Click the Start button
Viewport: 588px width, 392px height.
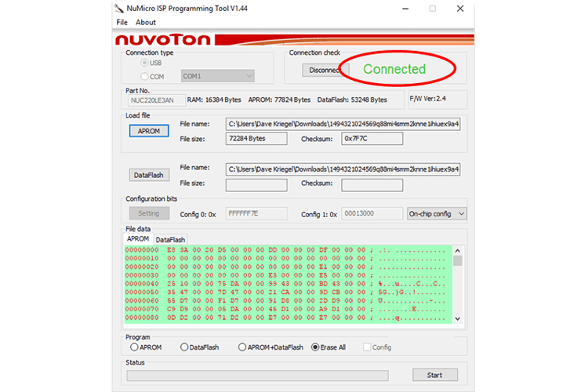coord(435,375)
